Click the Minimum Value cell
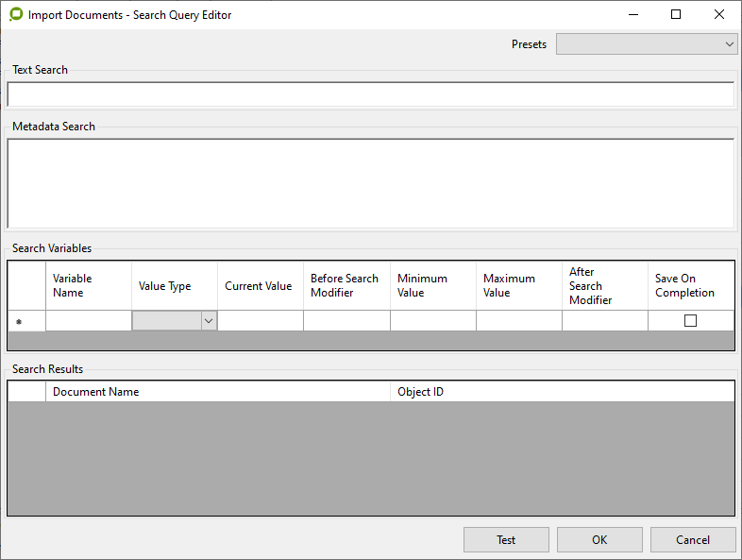 pyautogui.click(x=432, y=321)
